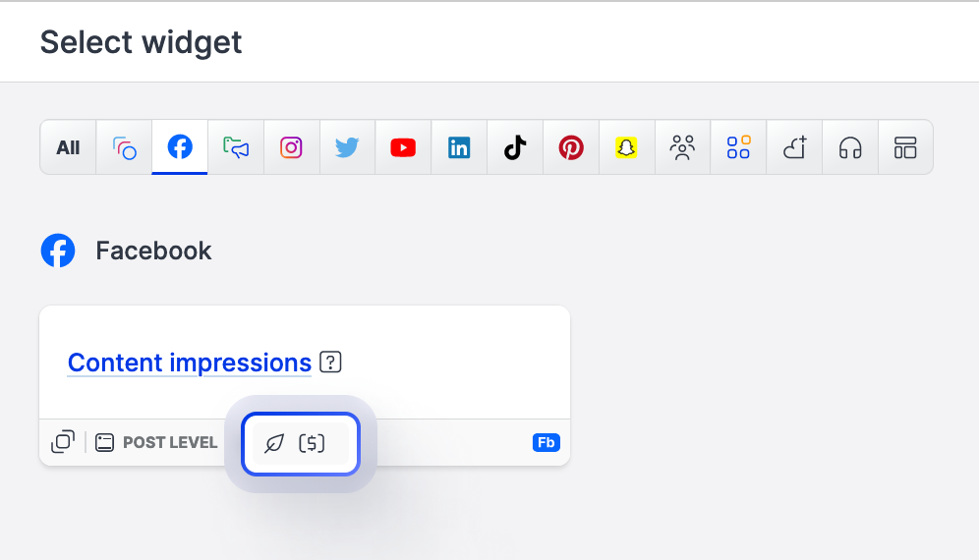Filter widgets by LinkedIn icon

459,147
